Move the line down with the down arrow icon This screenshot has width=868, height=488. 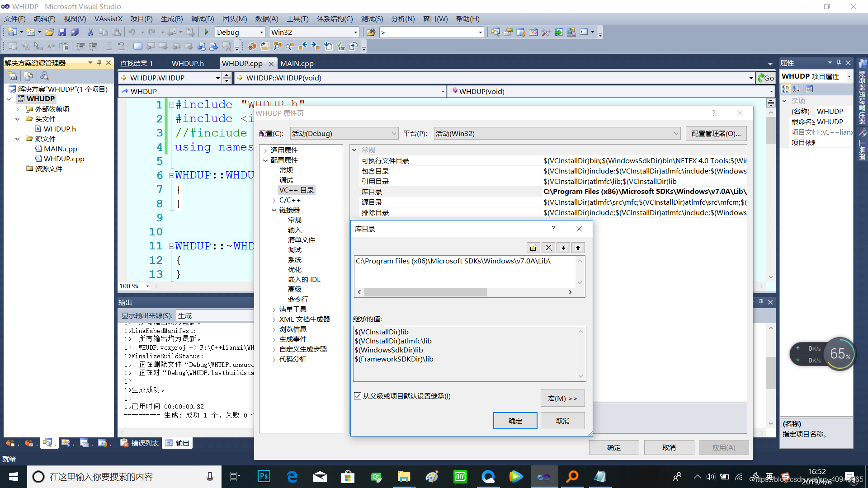[563, 248]
